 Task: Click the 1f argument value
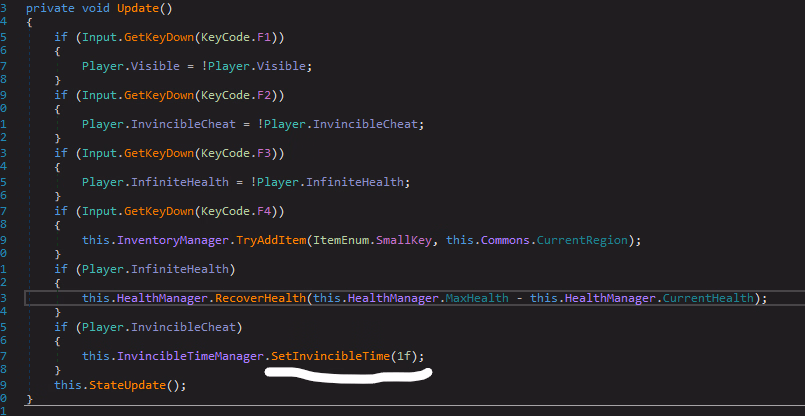(x=404, y=355)
